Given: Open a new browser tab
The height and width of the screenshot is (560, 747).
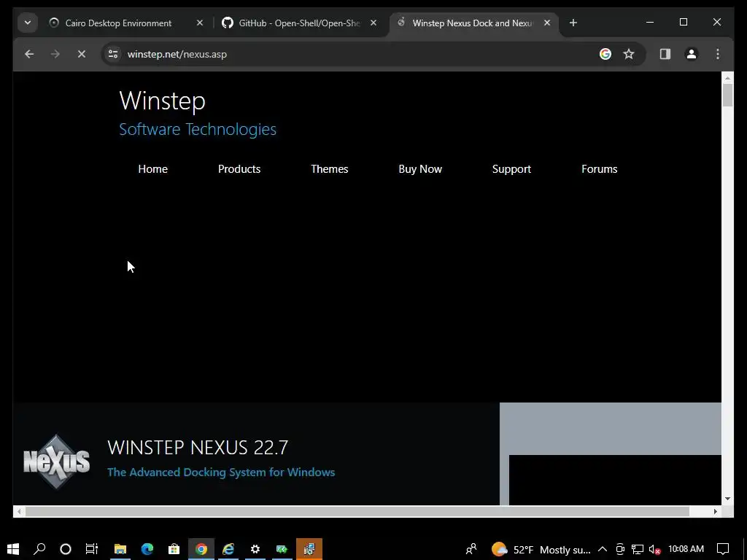Looking at the screenshot, I should [573, 23].
